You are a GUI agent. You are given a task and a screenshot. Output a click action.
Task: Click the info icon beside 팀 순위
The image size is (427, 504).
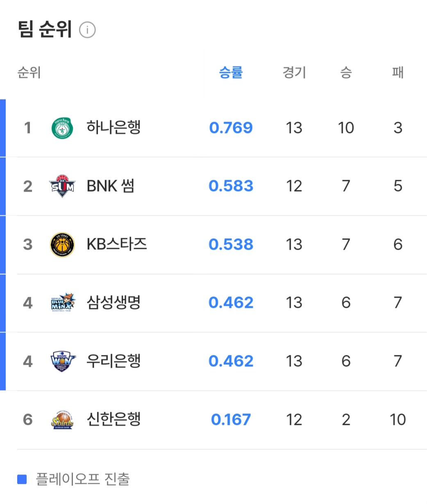click(x=87, y=30)
